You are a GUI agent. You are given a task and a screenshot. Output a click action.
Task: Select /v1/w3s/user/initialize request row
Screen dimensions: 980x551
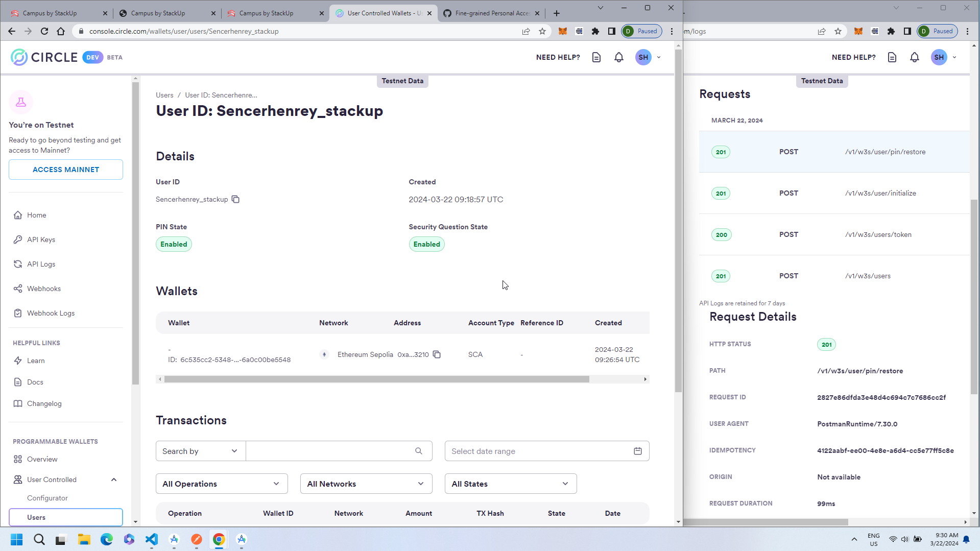[834, 193]
